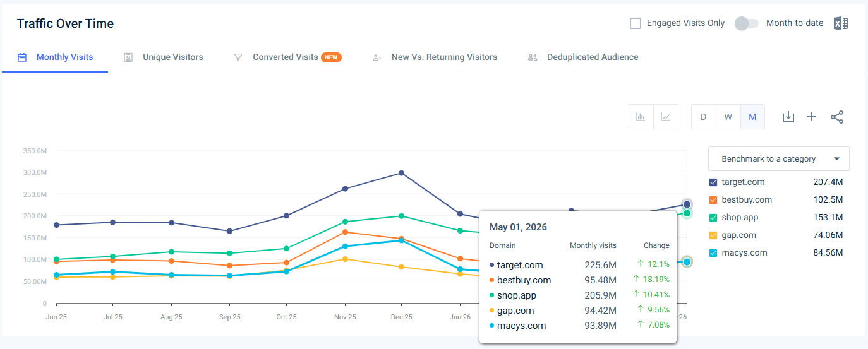Click the share chart icon
The width and height of the screenshot is (868, 349).
tap(837, 117)
